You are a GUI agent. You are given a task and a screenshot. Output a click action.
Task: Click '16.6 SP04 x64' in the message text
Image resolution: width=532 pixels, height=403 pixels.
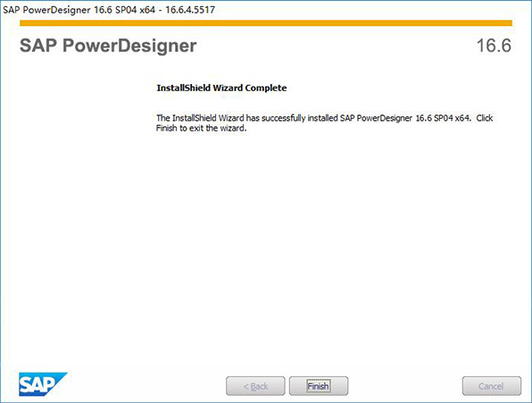(x=443, y=118)
